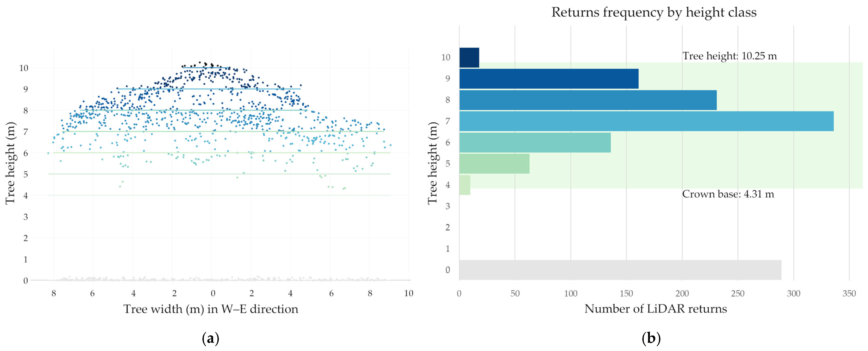868x351 pixels.
Task: Select the gray ground returns bar at 0
Action: point(620,270)
